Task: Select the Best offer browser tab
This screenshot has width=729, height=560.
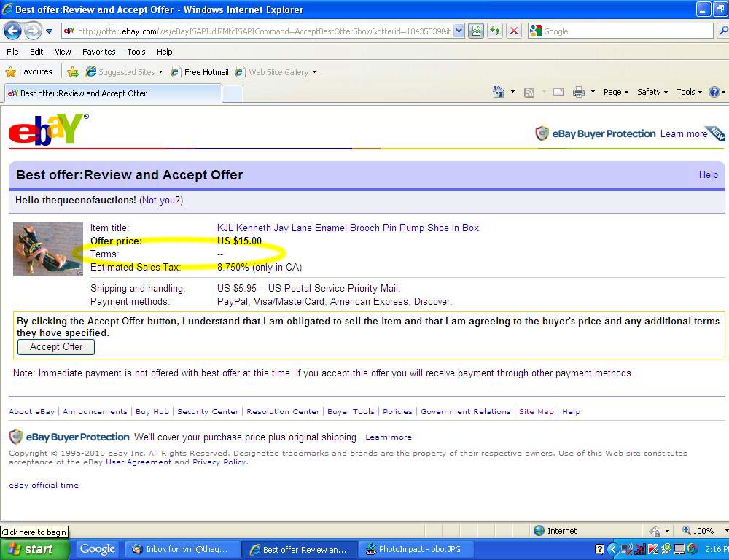Action: (x=113, y=93)
